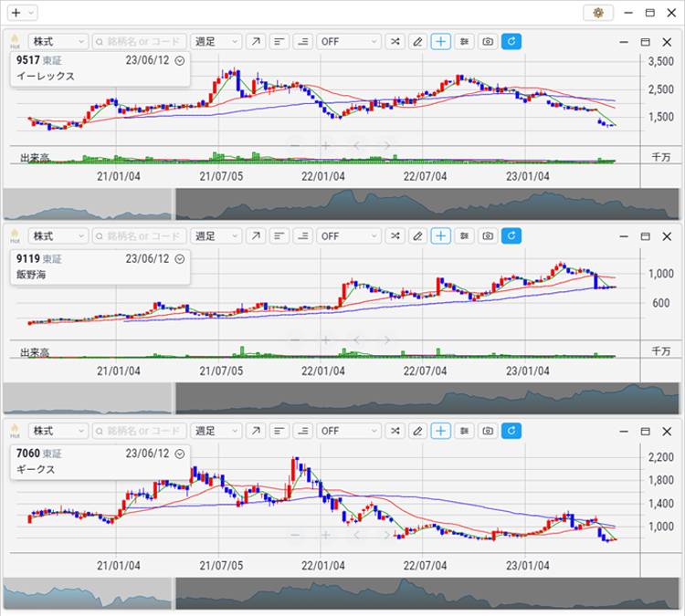Toggle the crosshair cursor in the イーレックス chart toolbar

point(441,42)
